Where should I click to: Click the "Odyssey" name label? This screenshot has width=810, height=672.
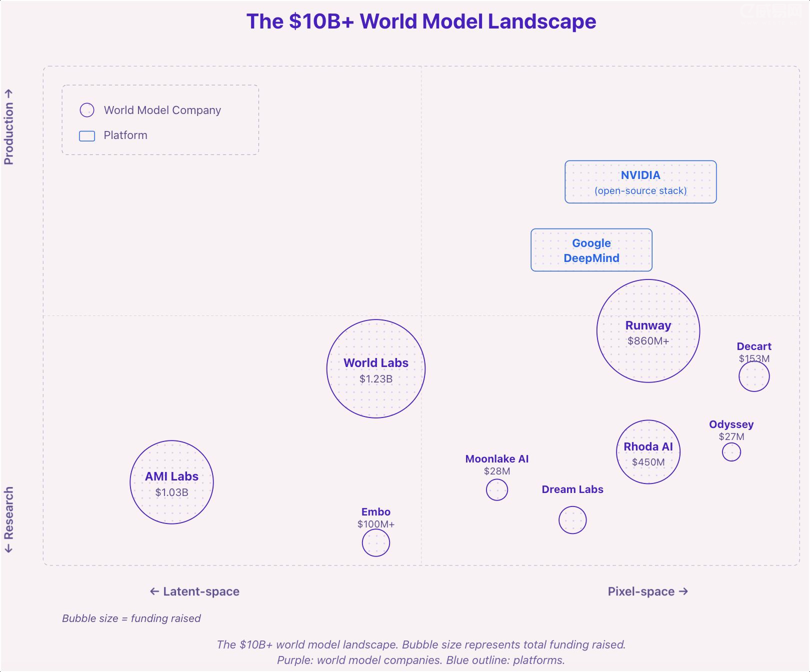pyautogui.click(x=731, y=424)
